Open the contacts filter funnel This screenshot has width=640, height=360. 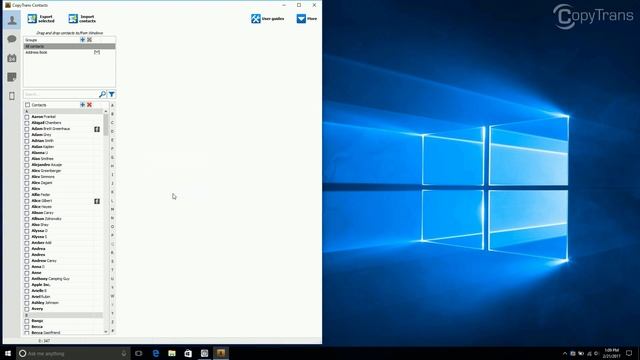pos(111,94)
